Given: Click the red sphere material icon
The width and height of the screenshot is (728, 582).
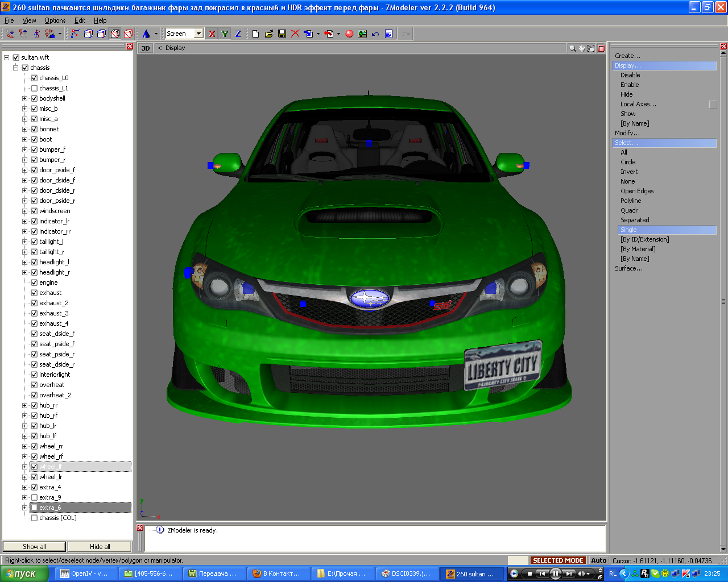Looking at the screenshot, I should [x=349, y=34].
